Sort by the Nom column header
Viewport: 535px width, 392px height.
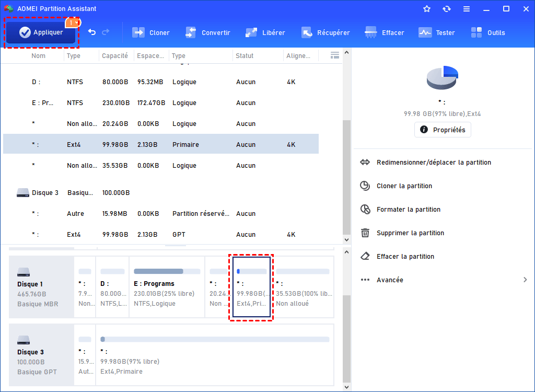pyautogui.click(x=38, y=55)
